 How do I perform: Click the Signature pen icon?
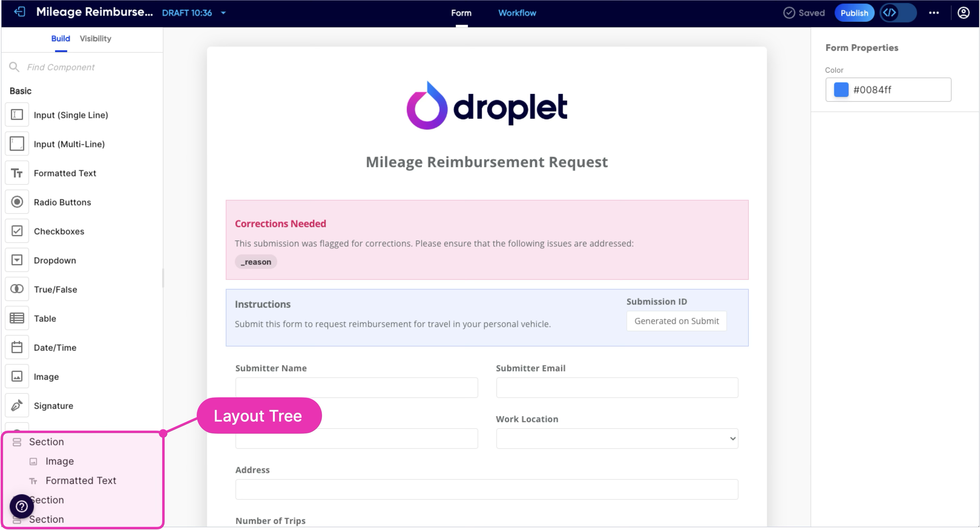(x=17, y=406)
